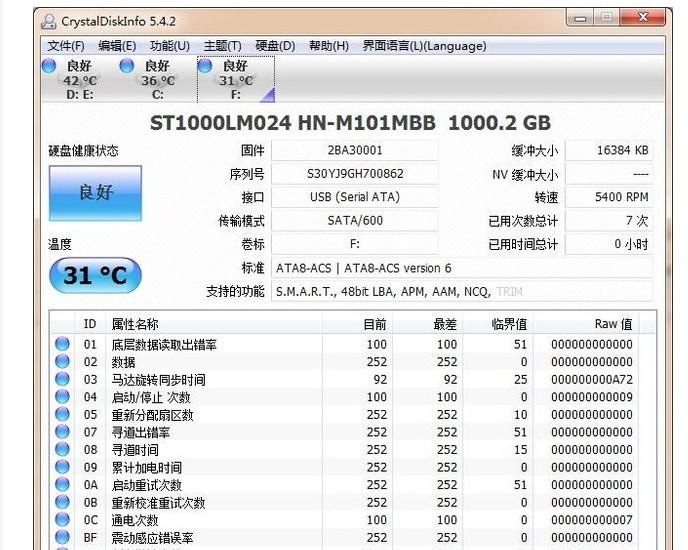Open the 帮助(H) menu

329,46
